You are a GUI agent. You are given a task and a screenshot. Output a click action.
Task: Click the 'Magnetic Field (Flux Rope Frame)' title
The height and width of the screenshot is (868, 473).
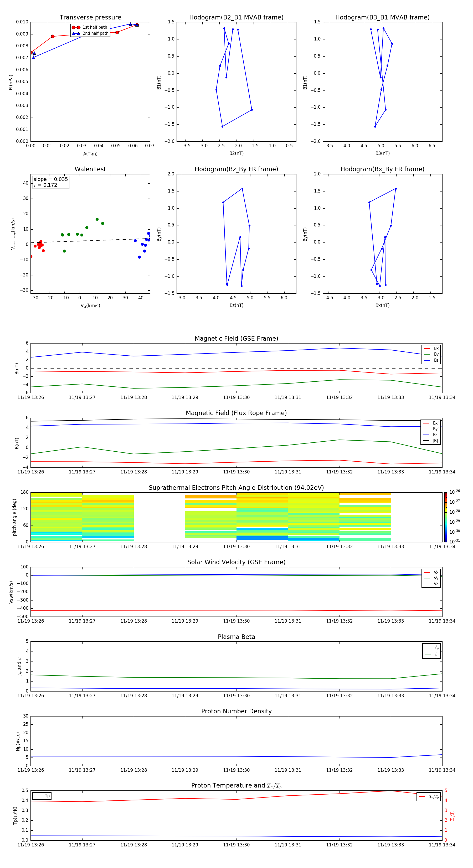coord(236,413)
